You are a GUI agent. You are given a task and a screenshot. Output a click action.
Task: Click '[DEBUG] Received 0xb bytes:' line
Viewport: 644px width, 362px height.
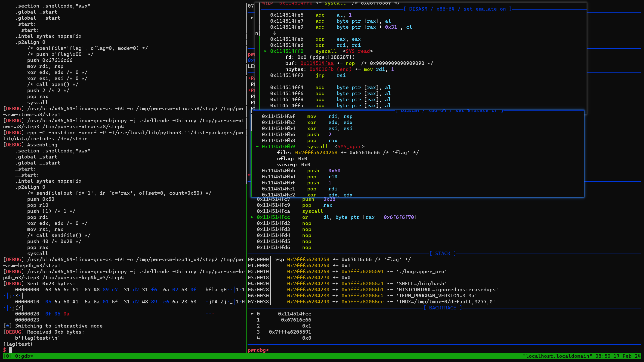point(44,332)
